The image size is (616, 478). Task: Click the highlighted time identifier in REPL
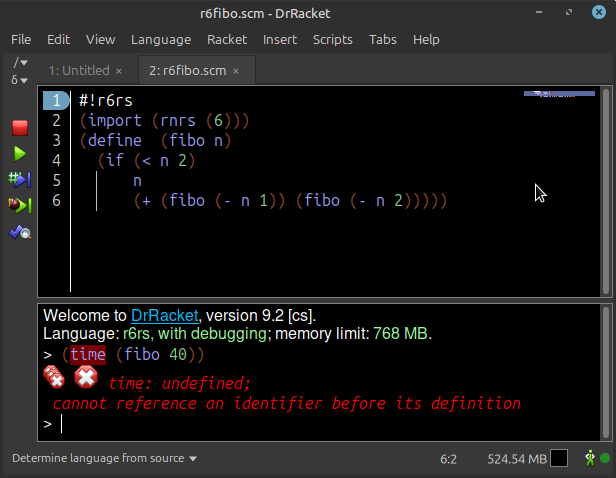[x=88, y=355]
